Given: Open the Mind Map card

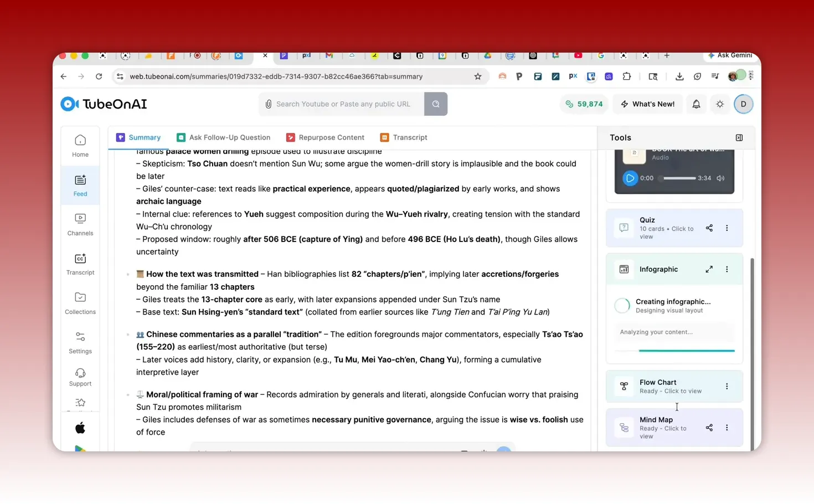Looking at the screenshot, I should [674, 428].
